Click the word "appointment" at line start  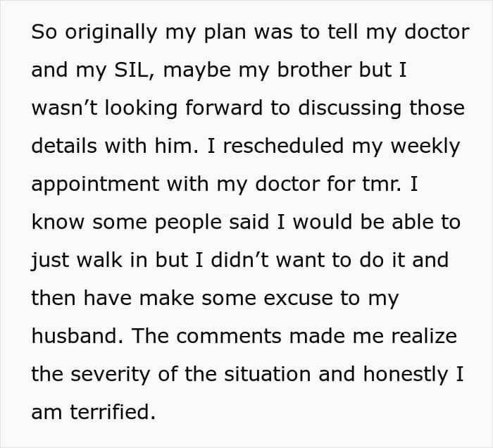click(95, 185)
